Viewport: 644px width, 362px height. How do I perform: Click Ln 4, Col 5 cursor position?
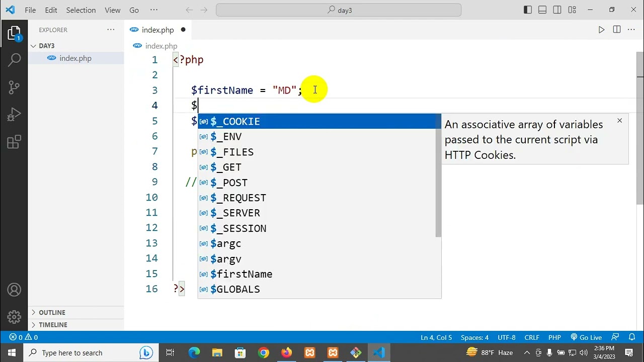(x=436, y=337)
